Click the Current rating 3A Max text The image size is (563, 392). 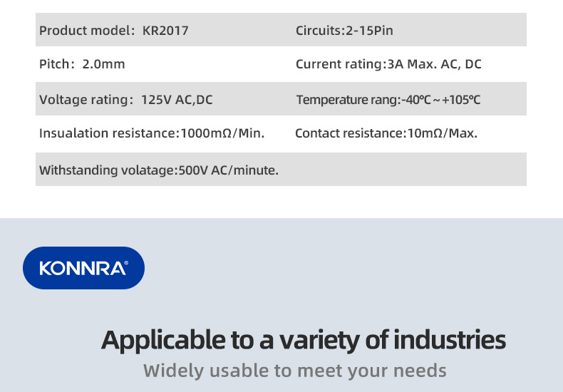(x=388, y=64)
